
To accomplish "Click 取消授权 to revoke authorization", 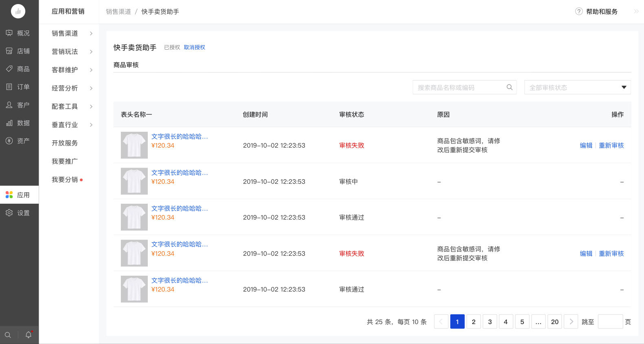I will point(195,48).
